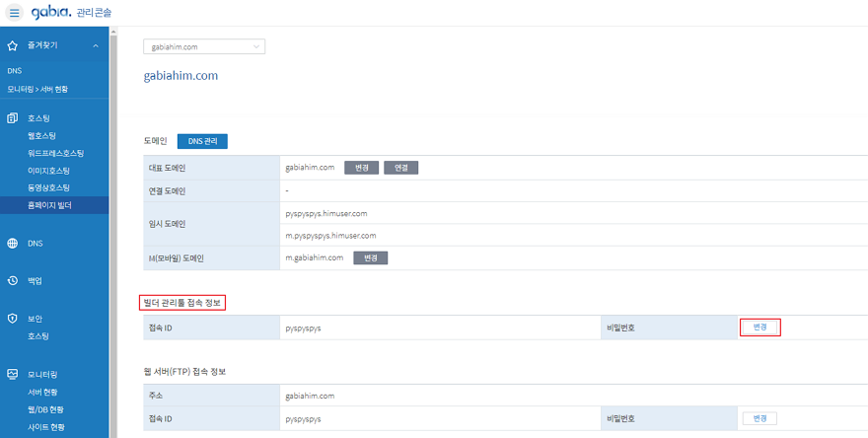This screenshot has height=438, width=868.
Task: Select 홈페이지 빌더 in the sidebar
Action: [x=54, y=205]
